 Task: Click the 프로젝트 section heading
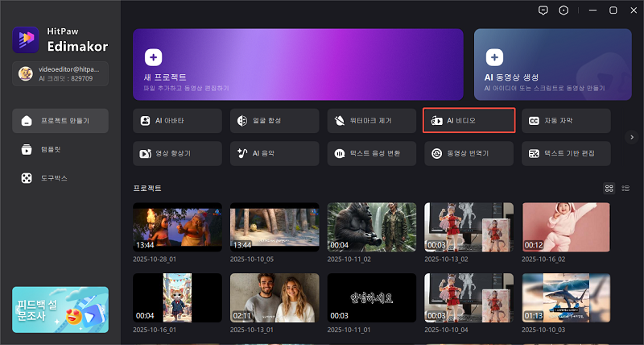147,189
